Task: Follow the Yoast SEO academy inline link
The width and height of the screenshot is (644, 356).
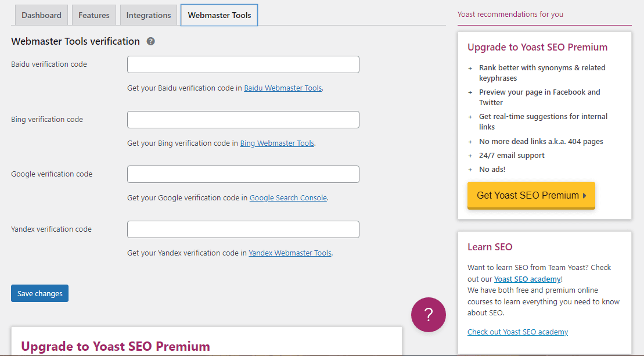Action: (x=527, y=279)
